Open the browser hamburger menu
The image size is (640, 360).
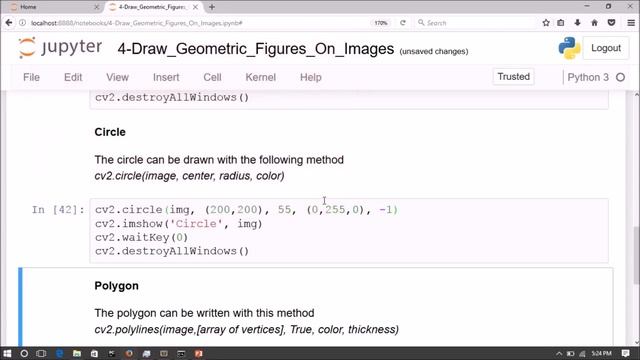[x=631, y=23]
